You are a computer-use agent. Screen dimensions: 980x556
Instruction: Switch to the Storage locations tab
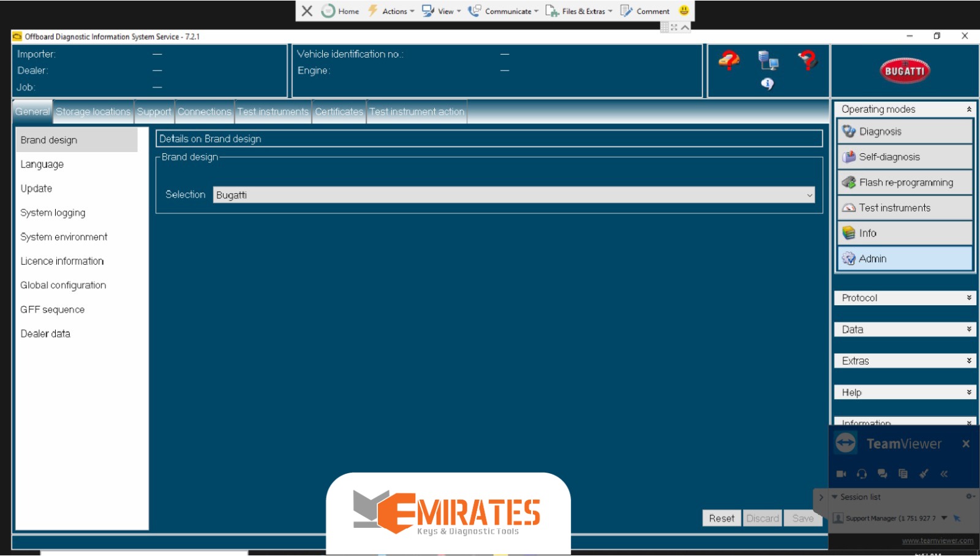[93, 112]
